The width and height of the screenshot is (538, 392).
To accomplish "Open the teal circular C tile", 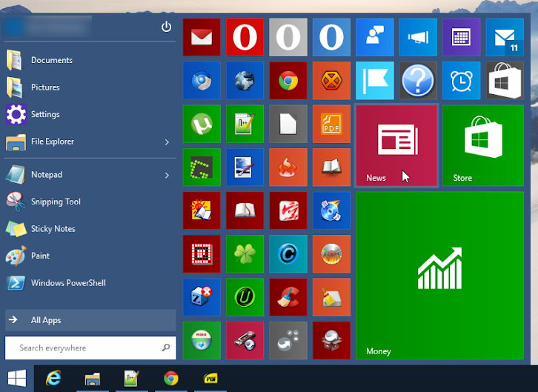I will pyautogui.click(x=288, y=253).
